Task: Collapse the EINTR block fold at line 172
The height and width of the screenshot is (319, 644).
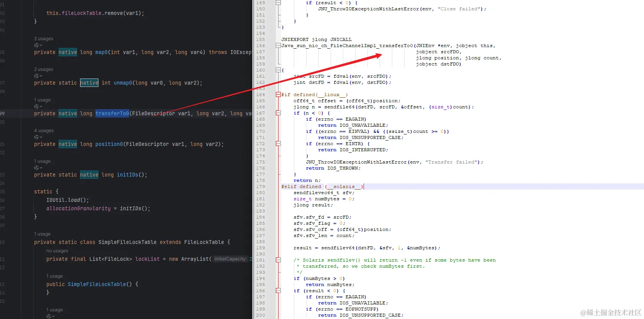Action: [279, 144]
